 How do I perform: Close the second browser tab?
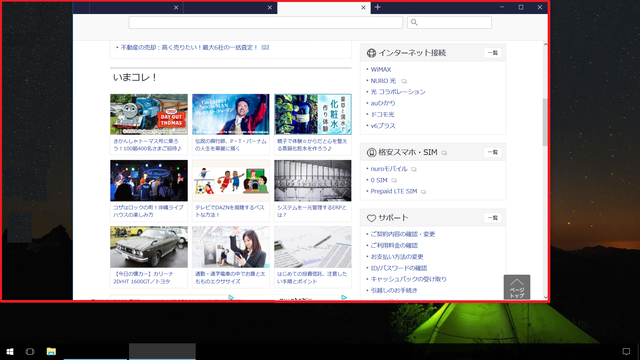pyautogui.click(x=269, y=7)
